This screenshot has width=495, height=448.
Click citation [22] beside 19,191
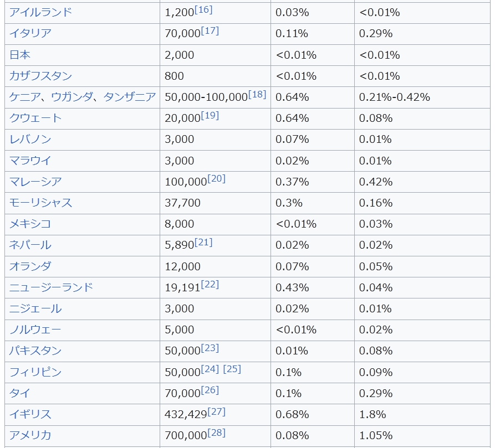coord(210,285)
